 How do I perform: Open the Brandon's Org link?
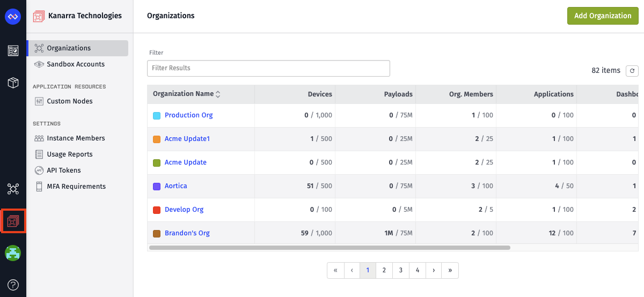pos(187,233)
